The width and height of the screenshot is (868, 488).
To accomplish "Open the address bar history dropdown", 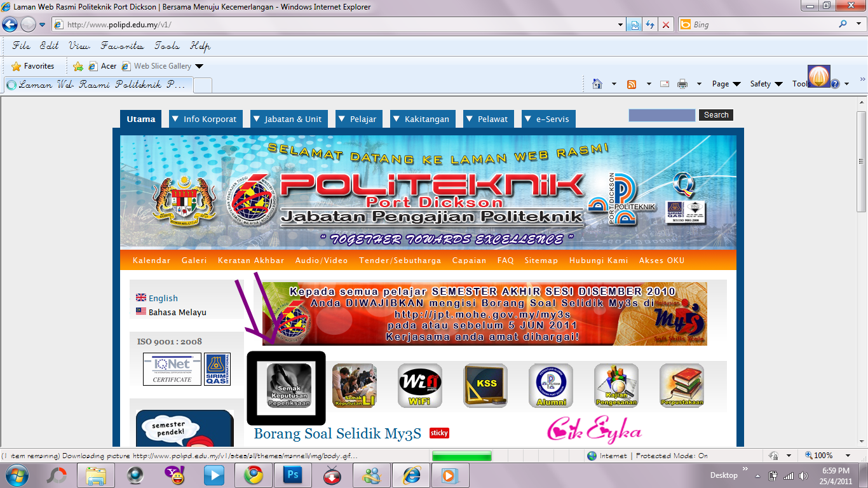I will [621, 25].
